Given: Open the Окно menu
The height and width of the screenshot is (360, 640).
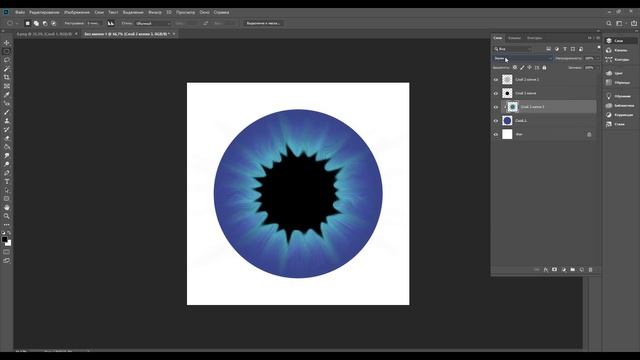Looking at the screenshot, I should tap(204, 12).
